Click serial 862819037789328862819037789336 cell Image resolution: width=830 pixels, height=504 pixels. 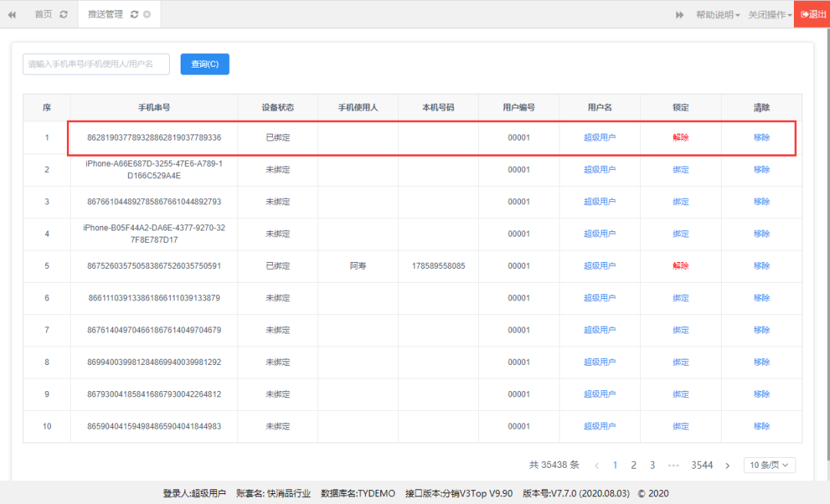[x=154, y=138]
